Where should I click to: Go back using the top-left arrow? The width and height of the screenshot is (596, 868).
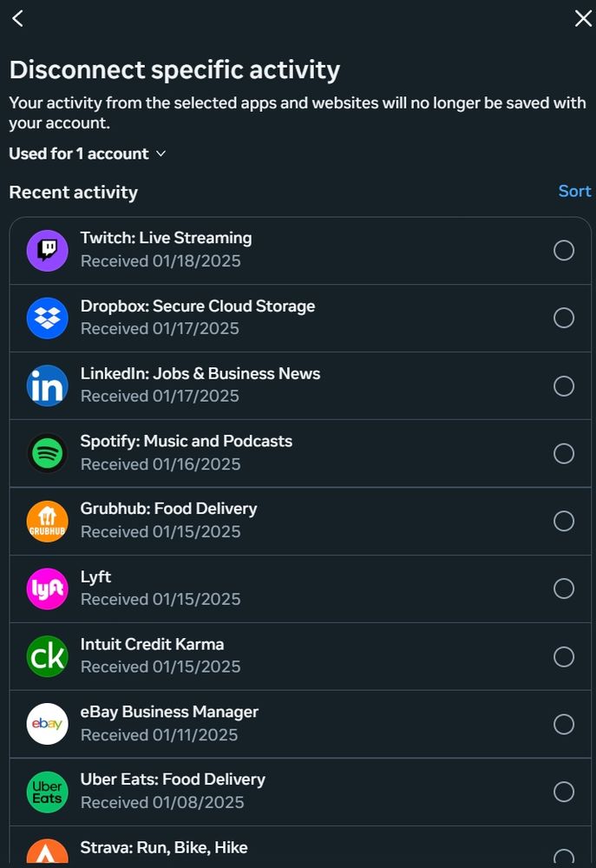click(18, 18)
